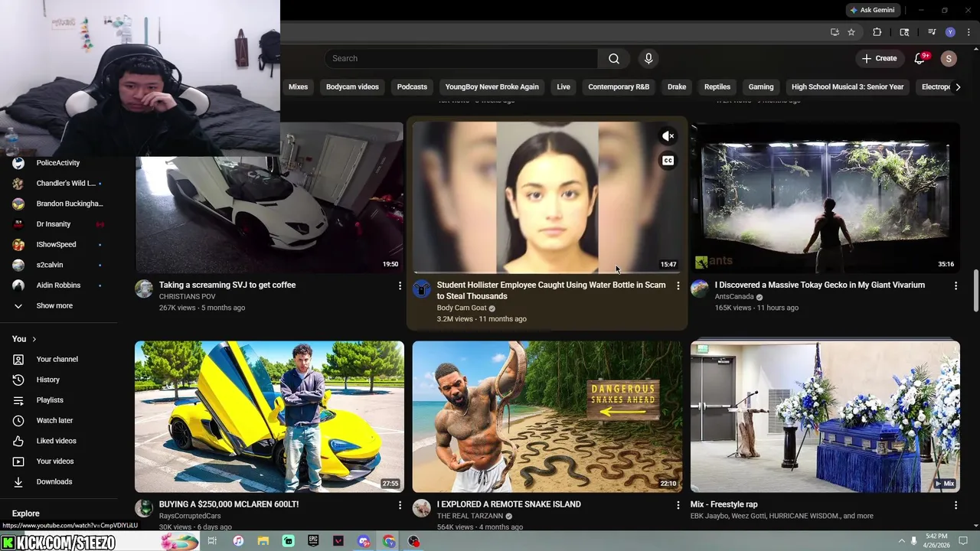This screenshot has height=551, width=980.
Task: Unmute the Hollister video preview
Action: click(668, 136)
